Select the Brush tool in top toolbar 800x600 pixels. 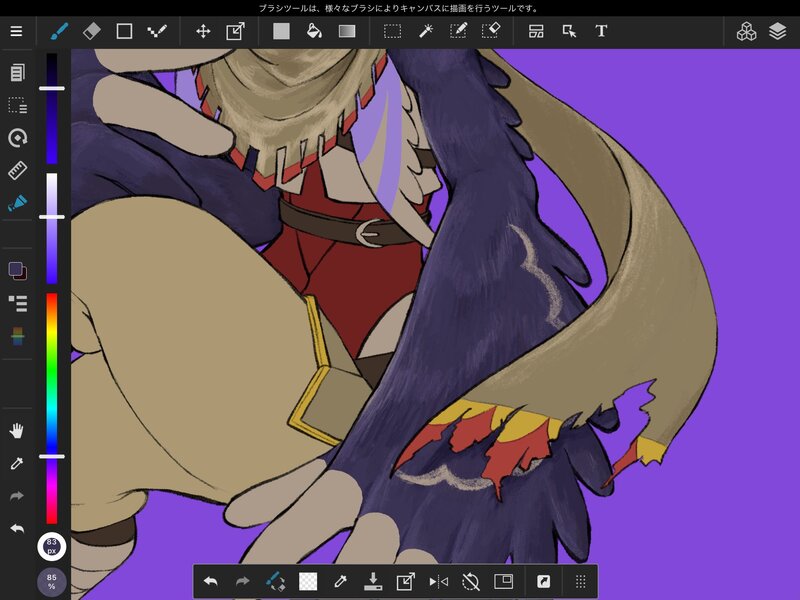59,31
